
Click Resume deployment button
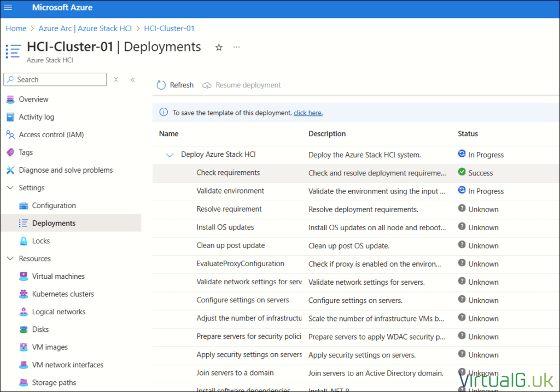point(241,85)
